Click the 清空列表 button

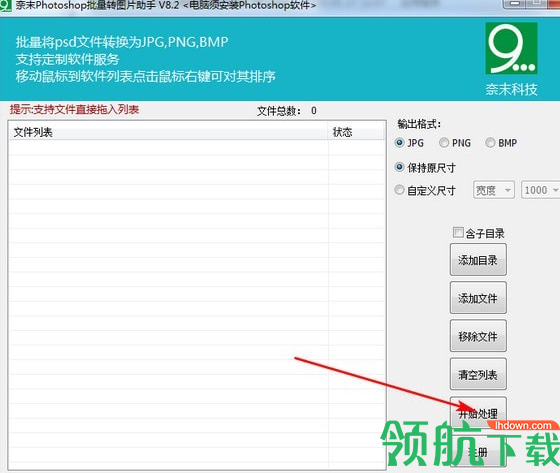click(478, 374)
